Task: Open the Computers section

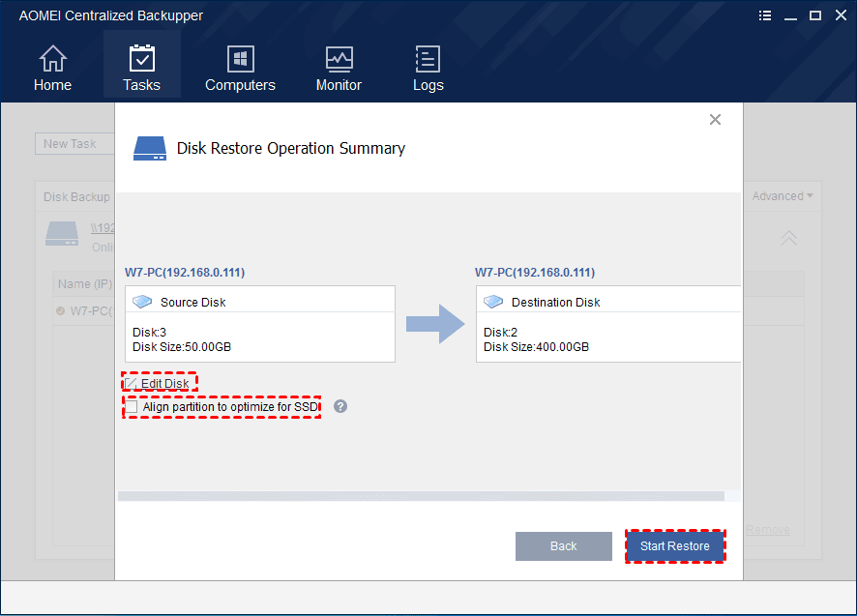Action: tap(240, 68)
